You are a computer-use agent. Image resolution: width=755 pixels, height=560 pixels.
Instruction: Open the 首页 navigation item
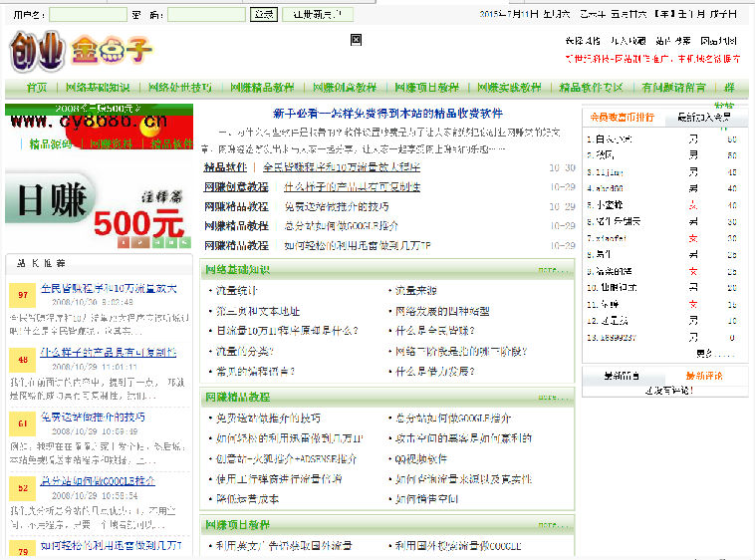click(x=37, y=88)
